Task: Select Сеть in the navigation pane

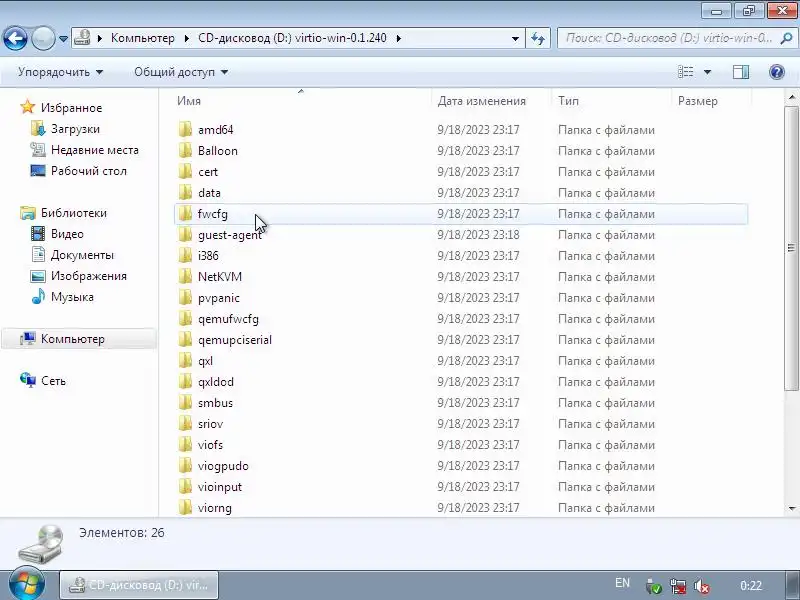Action: 53,381
